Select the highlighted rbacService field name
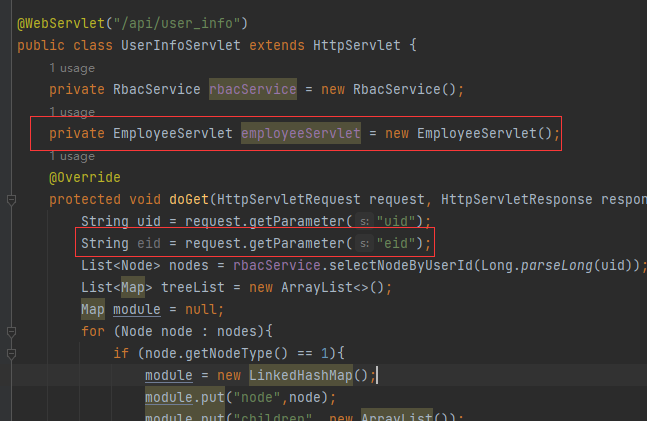 tap(252, 90)
